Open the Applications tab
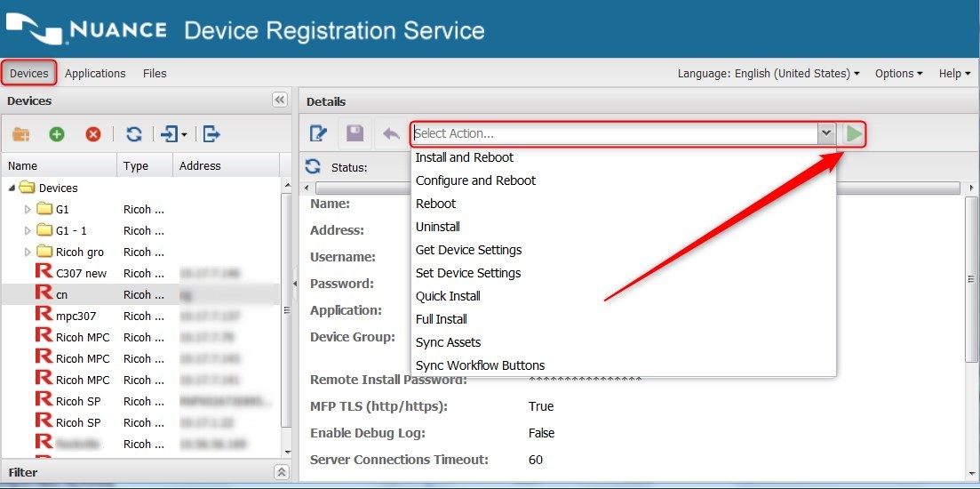The height and width of the screenshot is (489, 980). pyautogui.click(x=95, y=73)
